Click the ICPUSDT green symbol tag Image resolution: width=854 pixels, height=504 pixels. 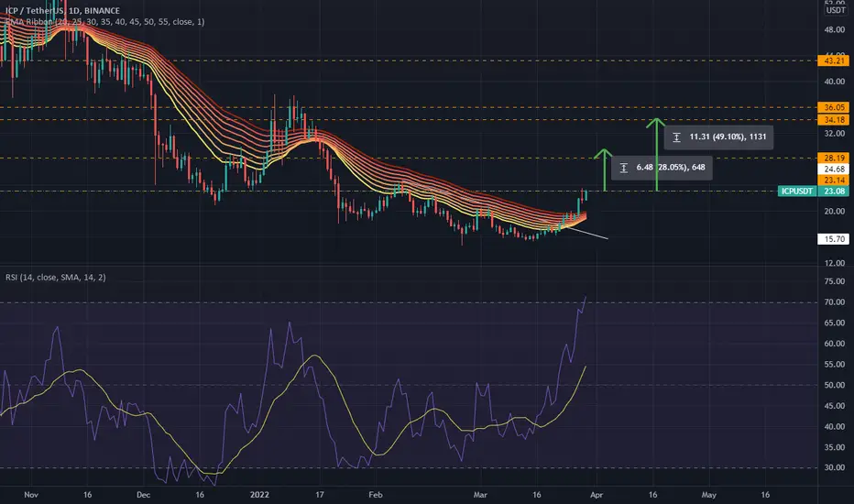[797, 192]
